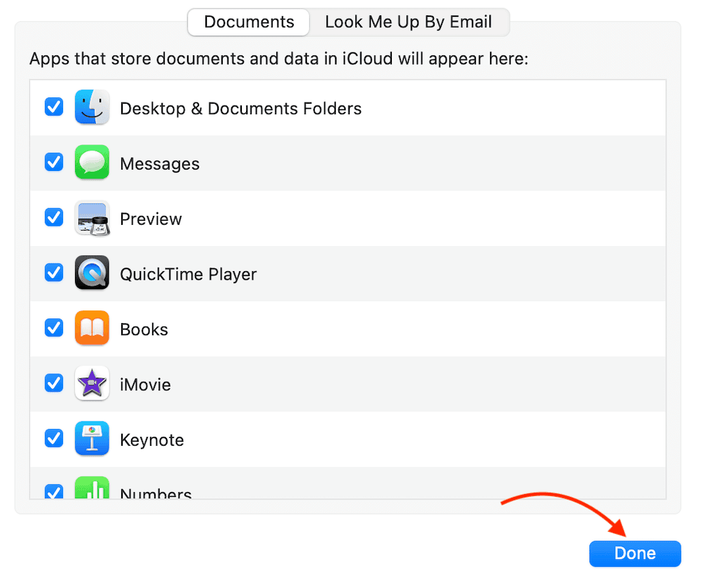Disable the Keynote checkbox
Image resolution: width=701 pixels, height=588 pixels.
(x=54, y=438)
